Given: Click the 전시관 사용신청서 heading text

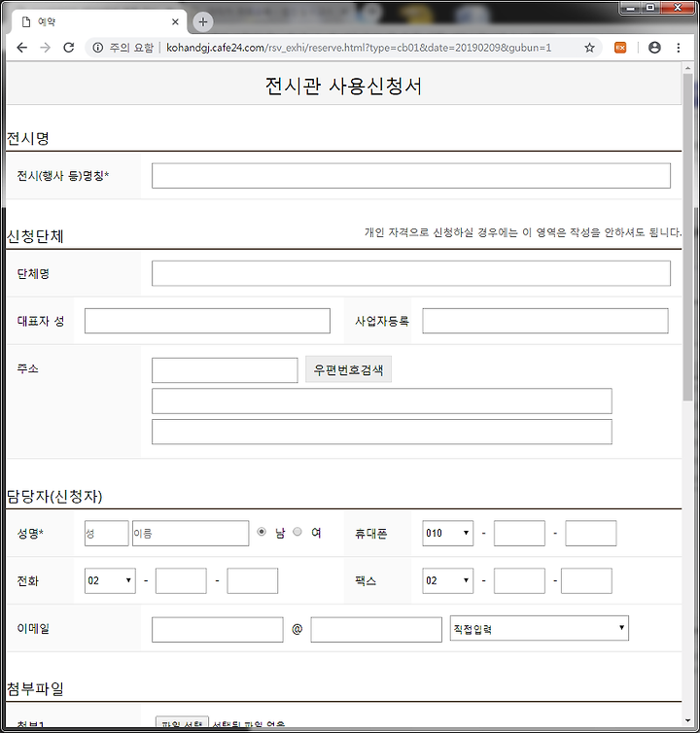Looking at the screenshot, I should (344, 86).
